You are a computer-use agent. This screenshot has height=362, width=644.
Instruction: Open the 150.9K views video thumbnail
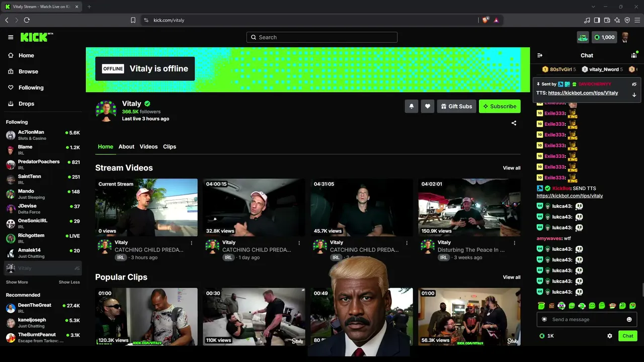(x=469, y=207)
